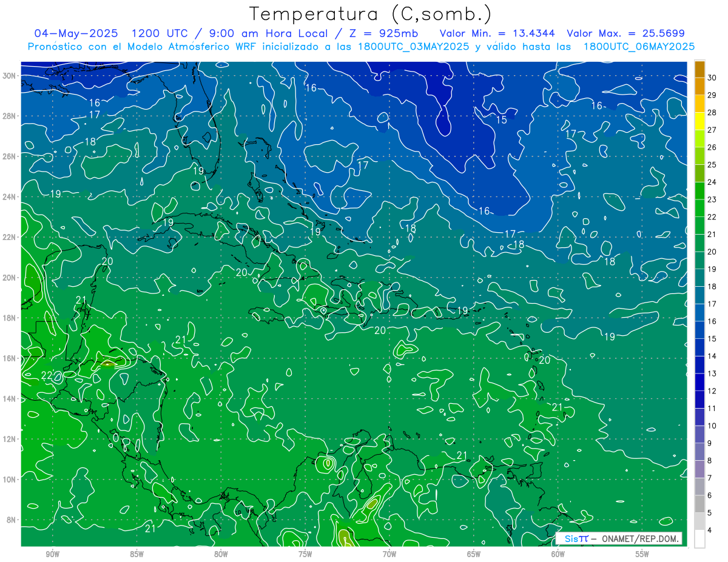
Task: Click the gray colorbar segment between 5 and 6
Action: [x=699, y=504]
